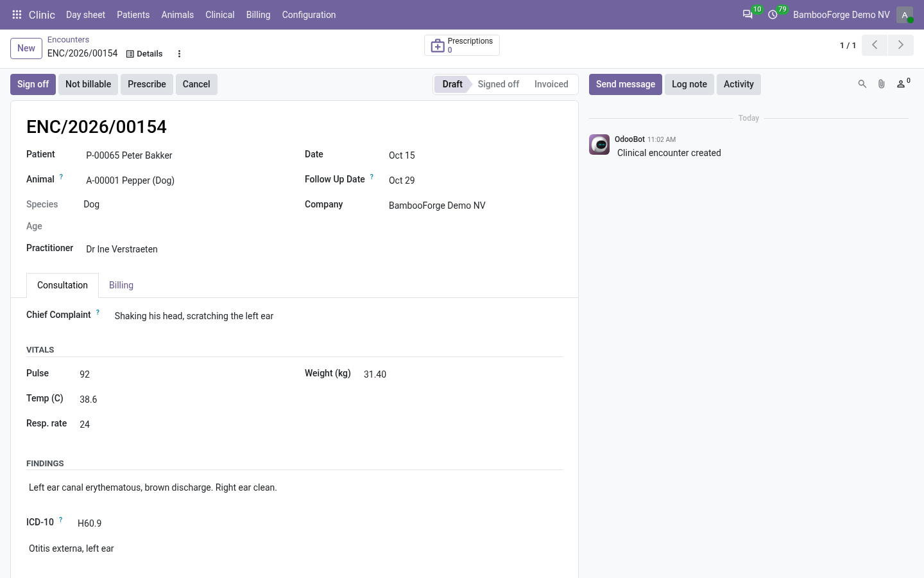Viewport: 924px width, 578px height.
Task: Set status to Invoiced
Action: coord(551,84)
